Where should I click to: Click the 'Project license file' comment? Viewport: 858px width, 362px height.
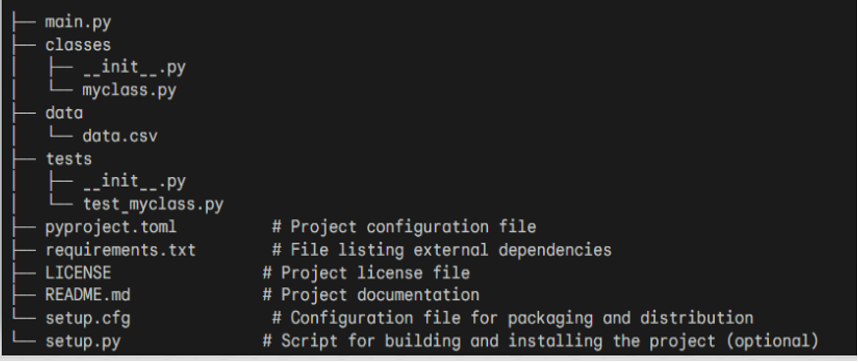point(366,272)
